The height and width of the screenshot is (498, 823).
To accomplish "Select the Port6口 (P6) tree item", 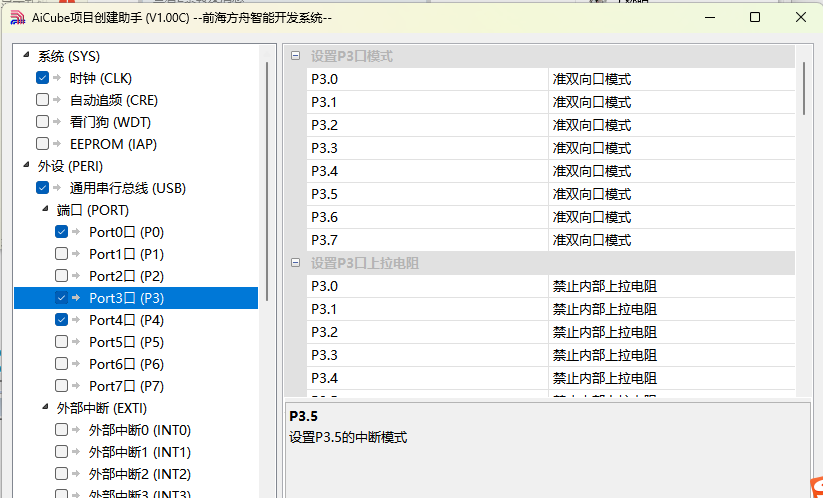I will [x=126, y=365].
